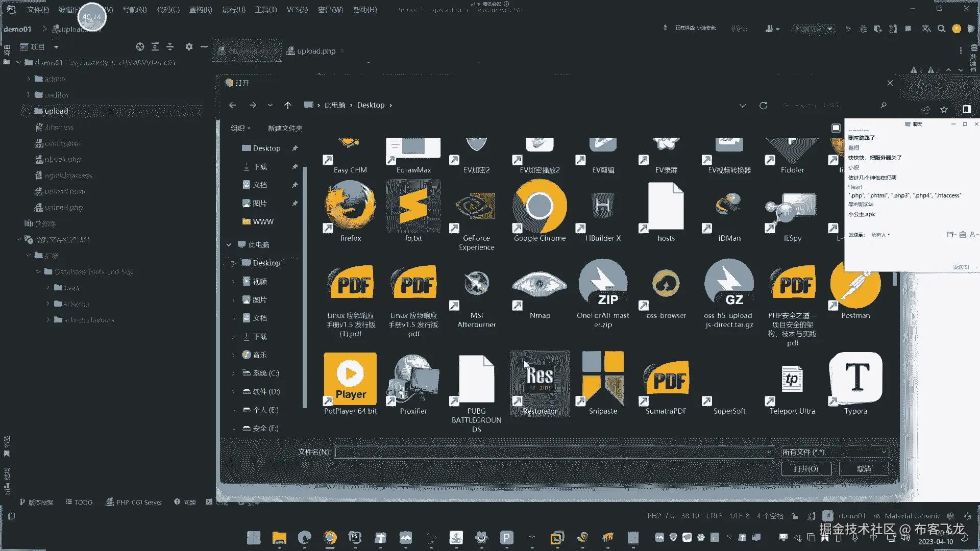Open the 工具(T) menu
The height and width of the screenshot is (551, 980).
point(265,10)
